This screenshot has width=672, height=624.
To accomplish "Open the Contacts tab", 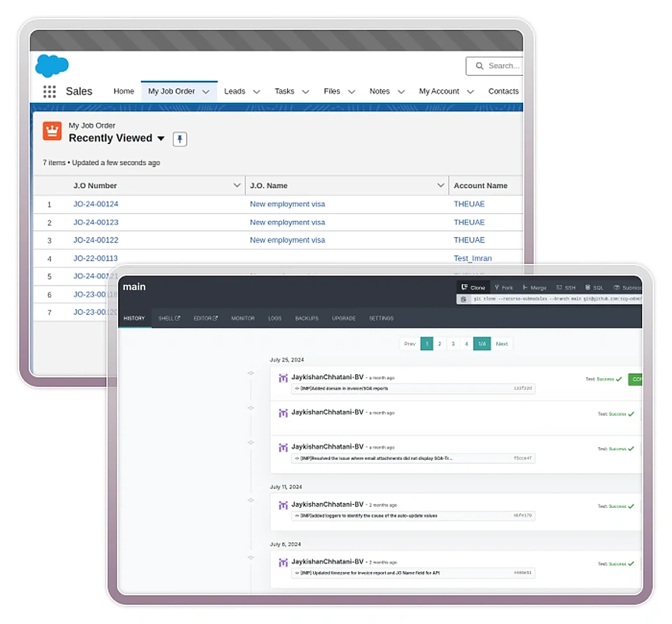I will pyautogui.click(x=503, y=92).
